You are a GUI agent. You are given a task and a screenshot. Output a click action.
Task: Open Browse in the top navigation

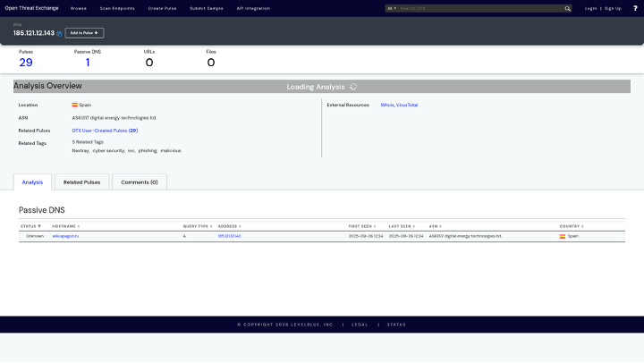[79, 8]
